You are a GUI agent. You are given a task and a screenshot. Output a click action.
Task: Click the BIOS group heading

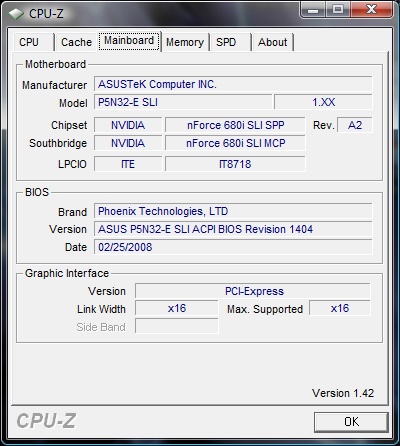click(37, 192)
